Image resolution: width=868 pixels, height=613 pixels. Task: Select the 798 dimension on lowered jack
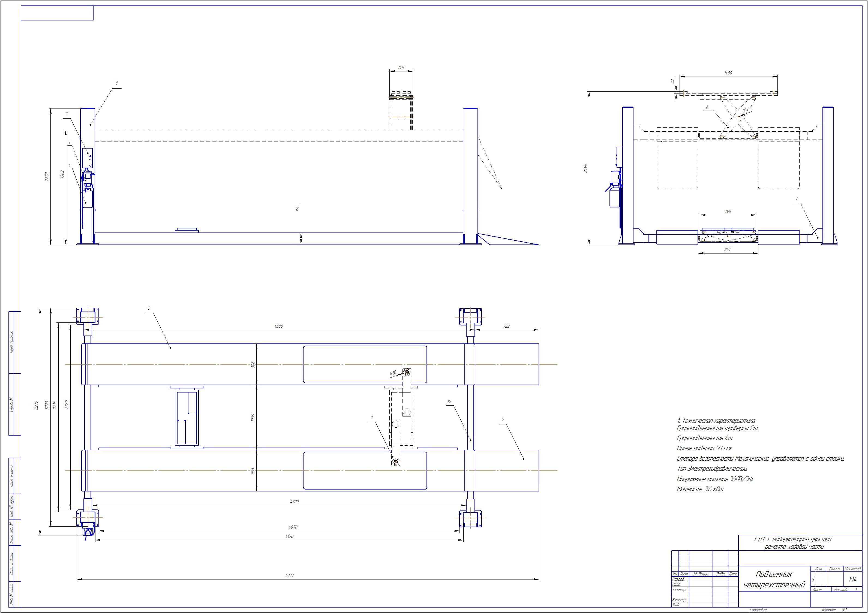(728, 212)
